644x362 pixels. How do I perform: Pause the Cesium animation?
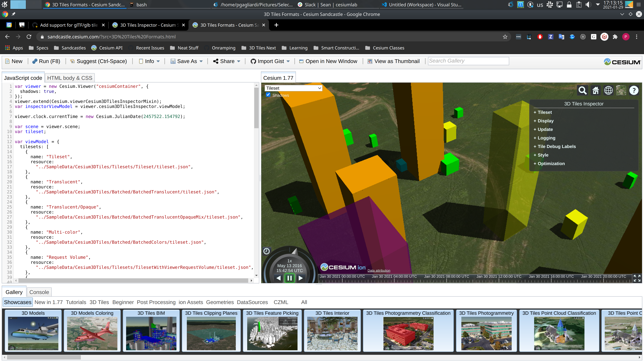pos(289,278)
